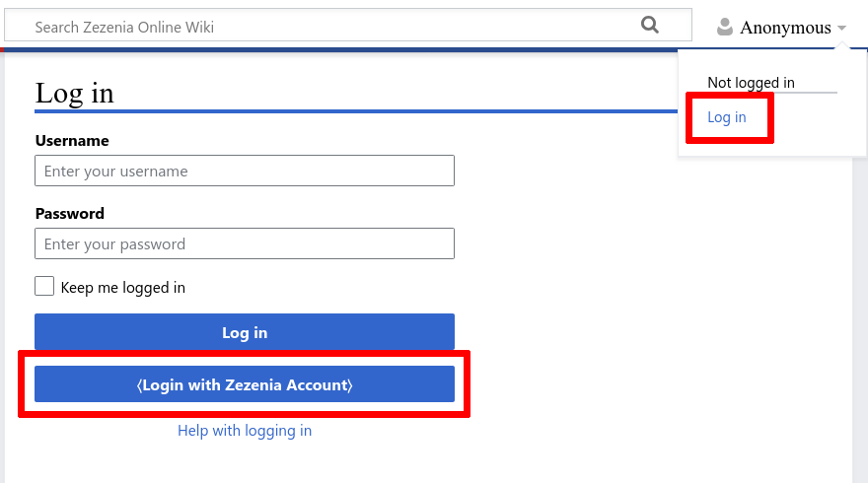Click the search magnifier icon

click(x=649, y=26)
